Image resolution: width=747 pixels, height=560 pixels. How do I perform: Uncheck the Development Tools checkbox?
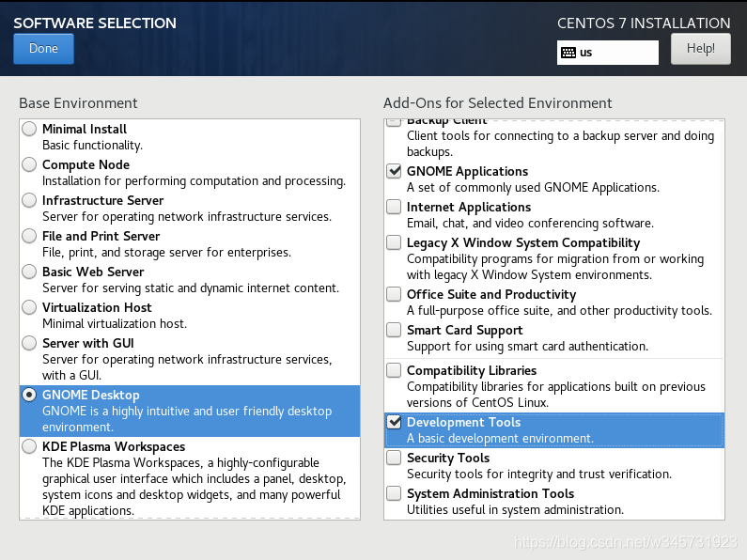click(394, 423)
